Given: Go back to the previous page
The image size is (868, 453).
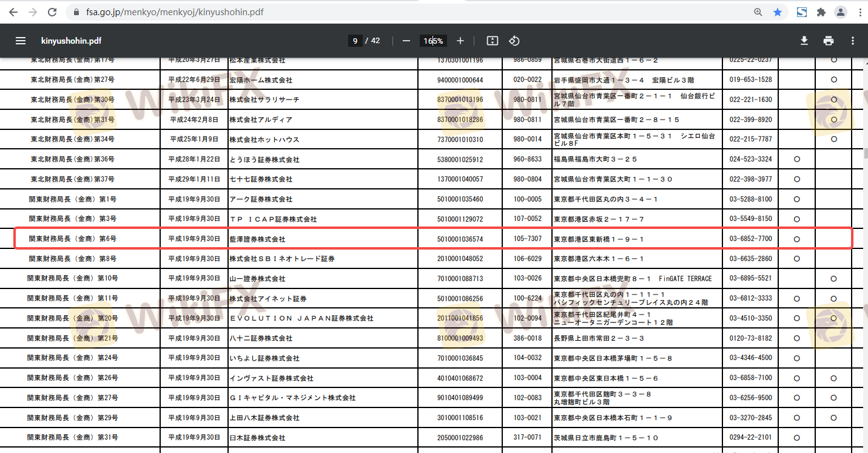Looking at the screenshot, I should pos(13,12).
